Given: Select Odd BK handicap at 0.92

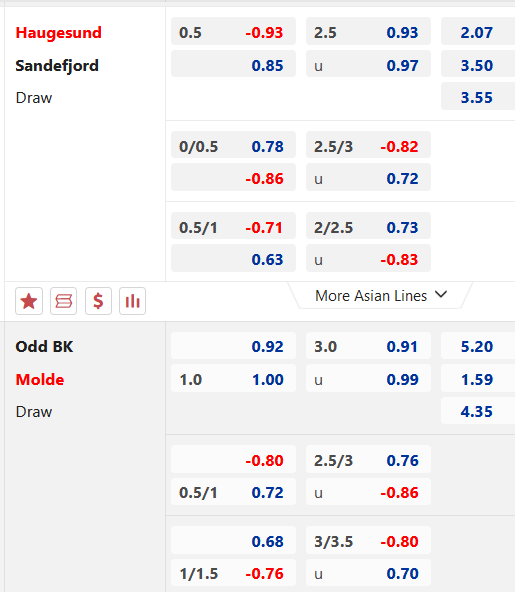Looking at the screenshot, I should tap(233, 345).
